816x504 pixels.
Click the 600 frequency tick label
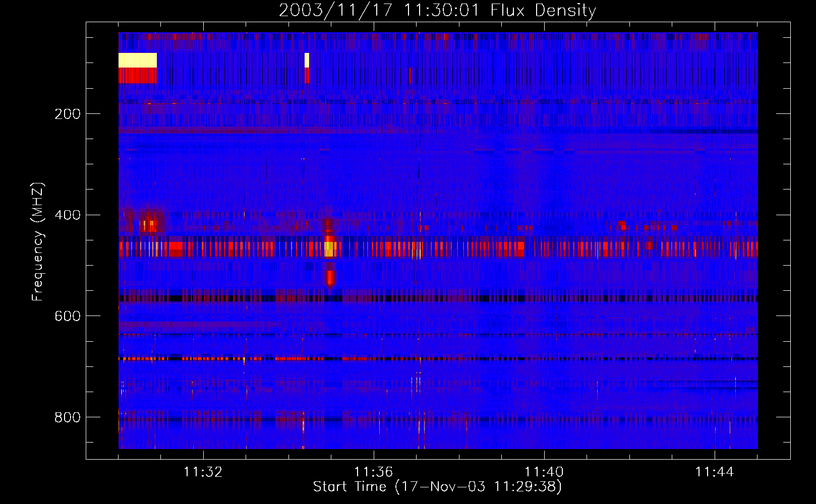point(67,316)
